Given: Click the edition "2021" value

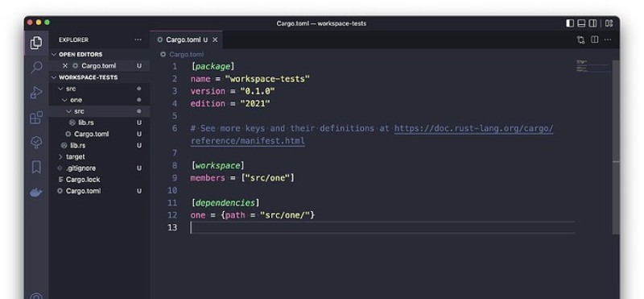Looking at the screenshot, I should tap(255, 103).
